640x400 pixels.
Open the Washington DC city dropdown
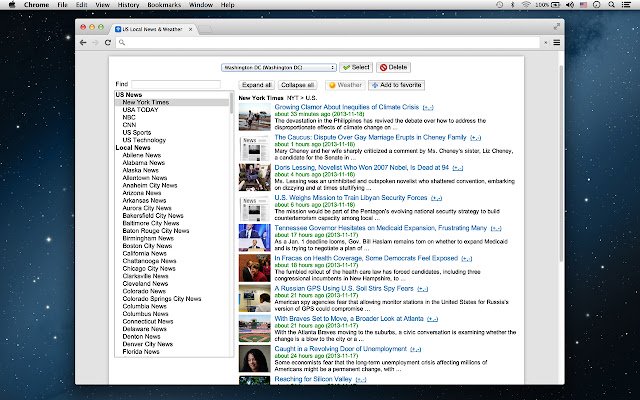coord(279,67)
